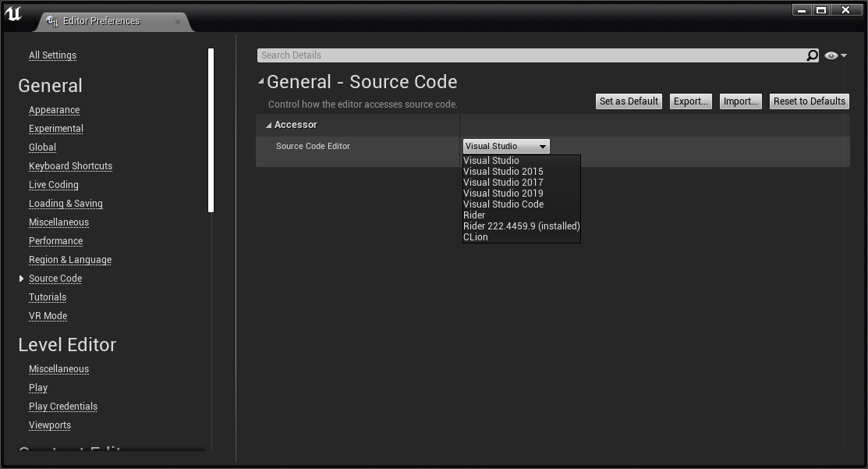Minimize the editor preferences window
This screenshot has height=469, width=868.
click(802, 10)
